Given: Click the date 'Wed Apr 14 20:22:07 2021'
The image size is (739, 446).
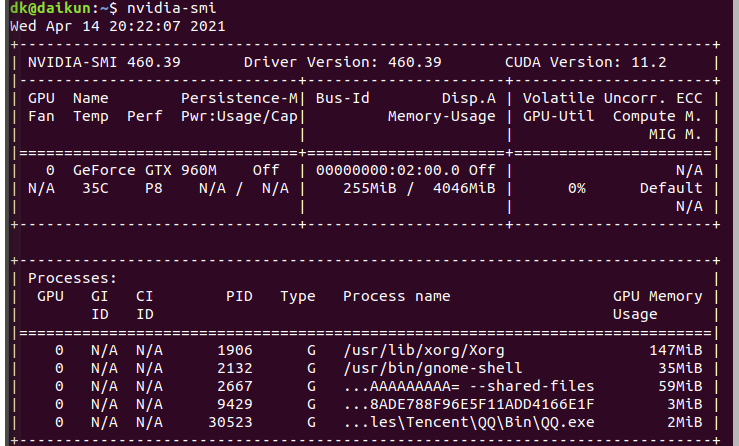Looking at the screenshot, I should point(118,26).
